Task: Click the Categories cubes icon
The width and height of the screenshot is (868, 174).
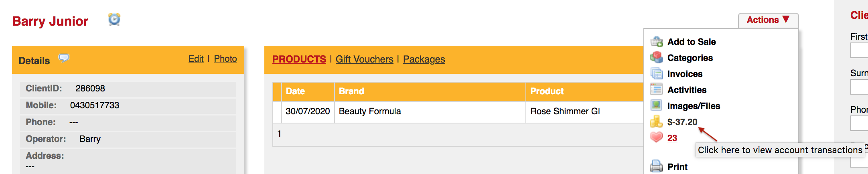Action: [656, 58]
